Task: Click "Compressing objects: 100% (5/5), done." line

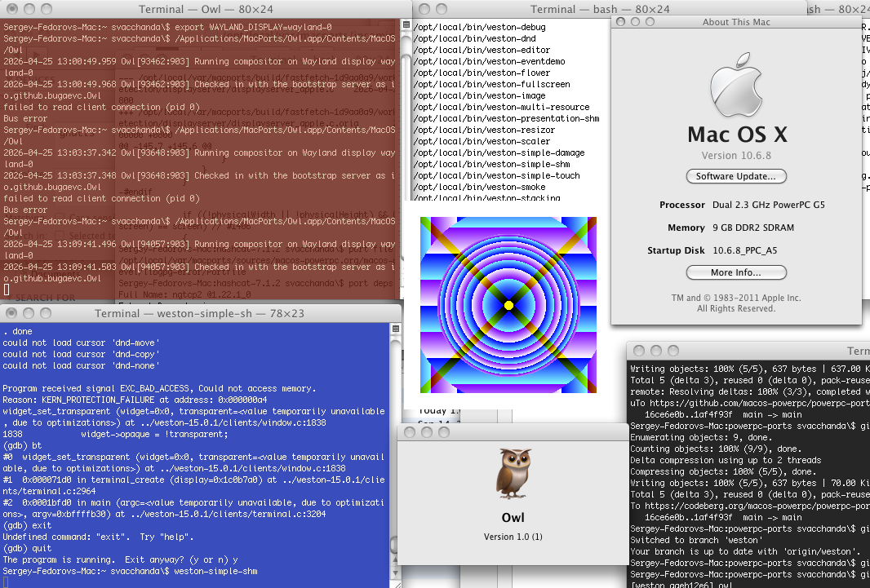Action: (723, 471)
